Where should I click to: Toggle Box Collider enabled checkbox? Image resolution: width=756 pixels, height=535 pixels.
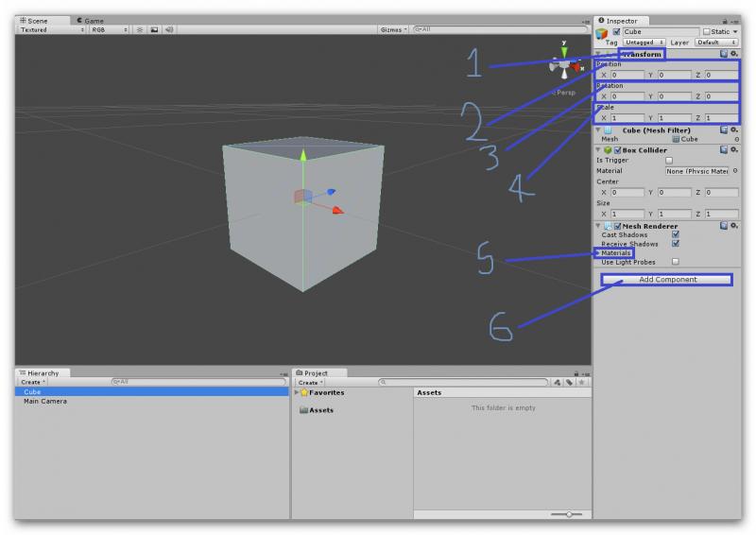(x=618, y=150)
